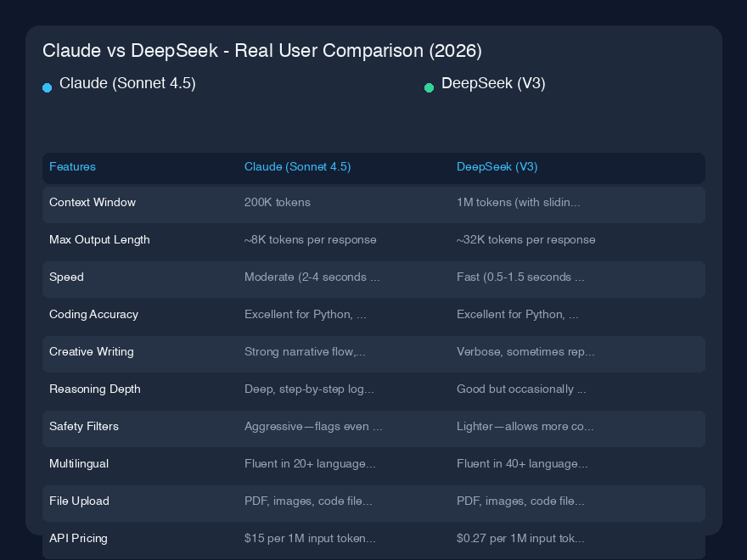Click the blue dot beside Claude (Sonnet 4.5)

[x=48, y=87]
